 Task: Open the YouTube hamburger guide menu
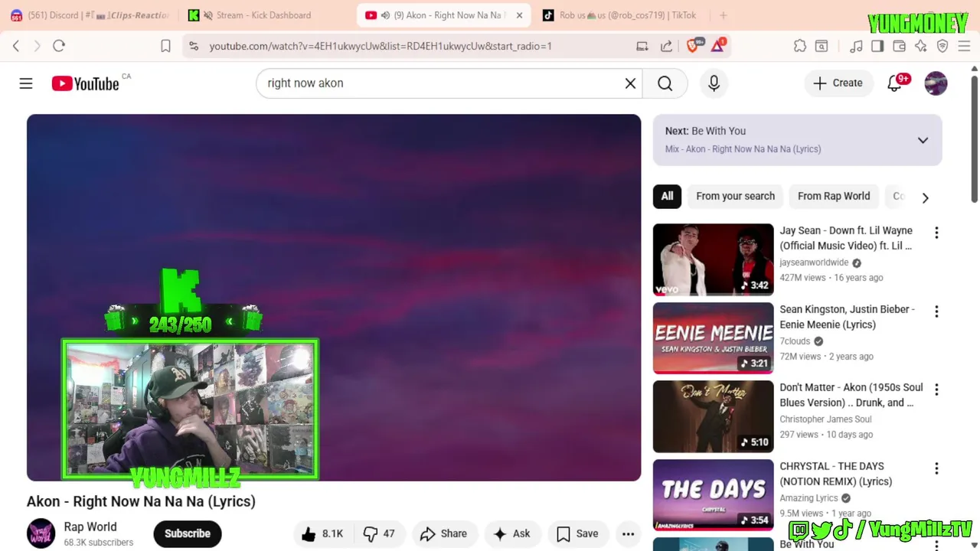point(26,83)
